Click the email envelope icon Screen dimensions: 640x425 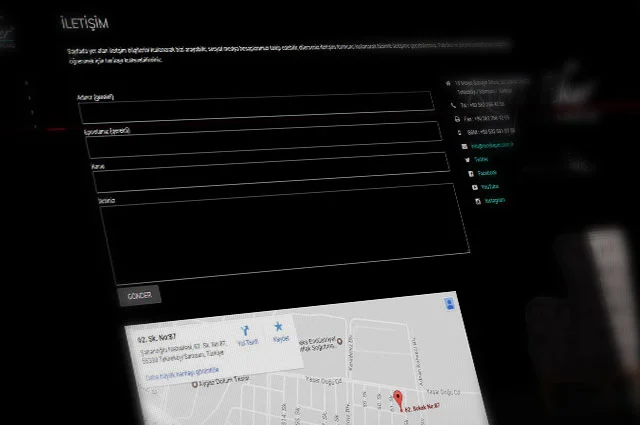point(464,147)
